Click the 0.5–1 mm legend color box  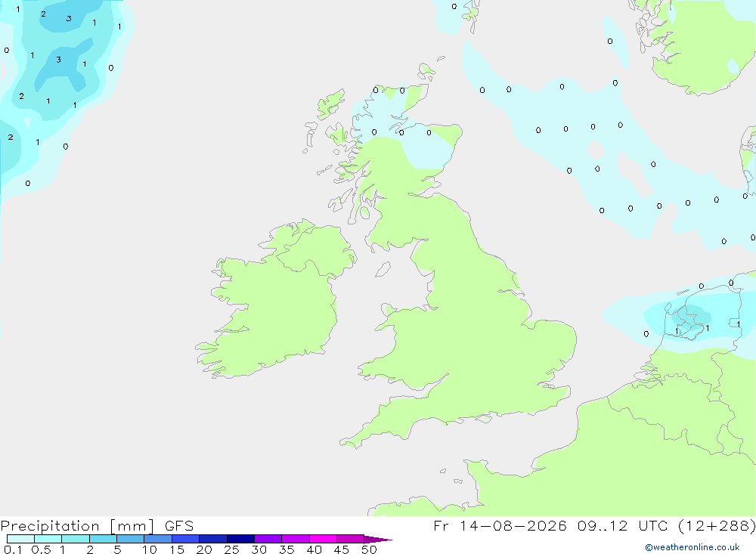48,539
